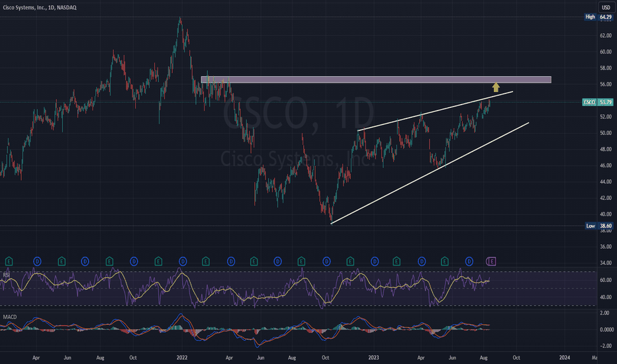617x364 pixels.
Task: Click the MACD indicator label
Action: point(10,317)
